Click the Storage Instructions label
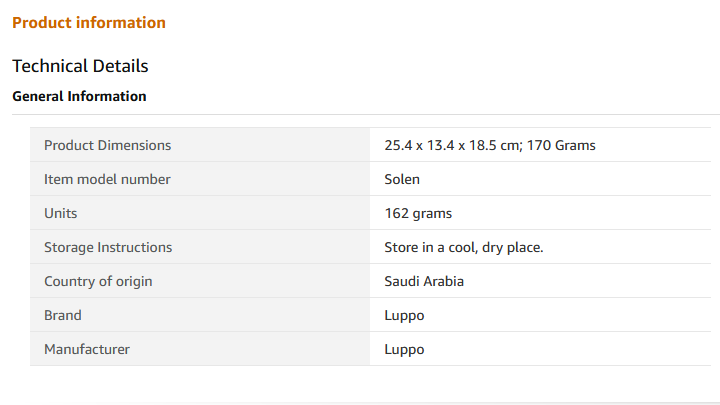Image resolution: width=720 pixels, height=405 pixels. pos(108,247)
